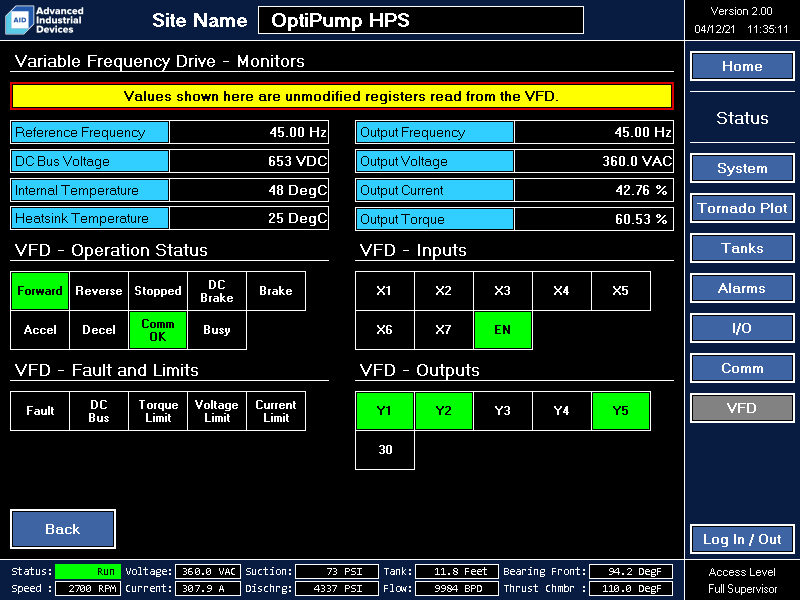Select the Stopped status indicator
Image resolution: width=800 pixels, height=600 pixels.
158,291
